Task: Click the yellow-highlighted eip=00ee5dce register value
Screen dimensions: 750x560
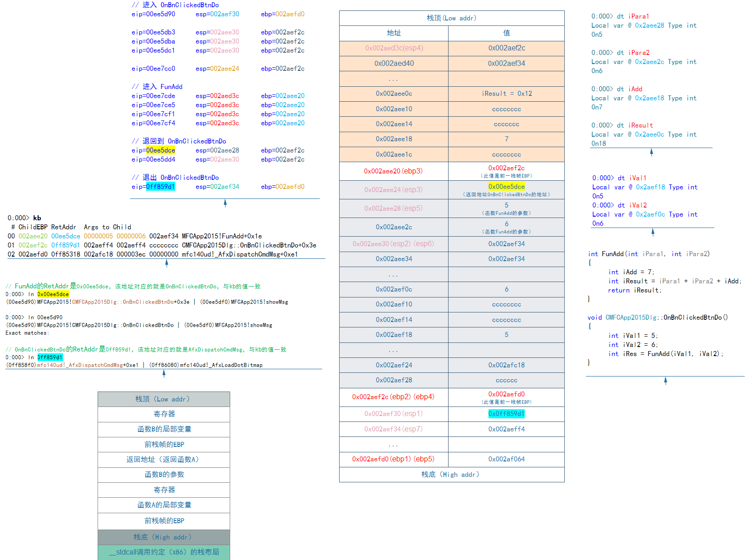Action: pos(161,150)
